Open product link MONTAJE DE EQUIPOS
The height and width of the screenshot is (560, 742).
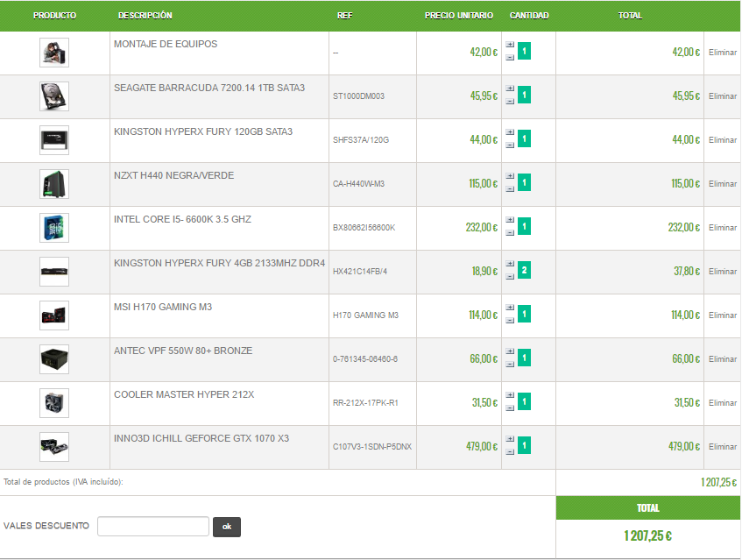pyautogui.click(x=166, y=44)
